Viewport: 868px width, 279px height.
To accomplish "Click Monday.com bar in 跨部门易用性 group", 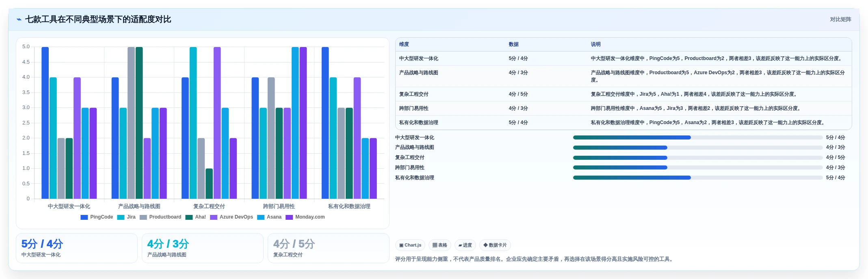I will 303,123.
